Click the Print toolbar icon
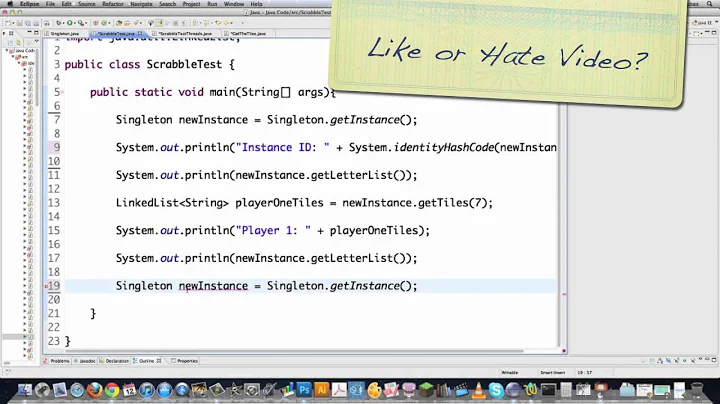 point(36,23)
